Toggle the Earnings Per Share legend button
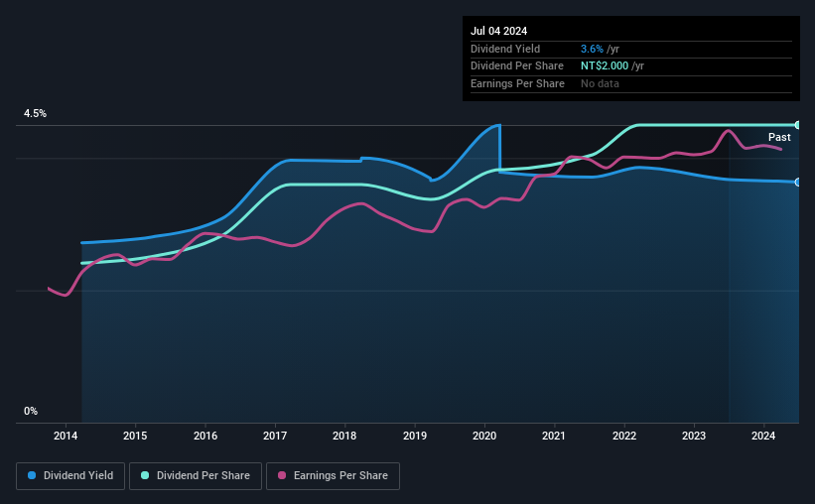Screen dimensions: 815x504 (x=333, y=476)
